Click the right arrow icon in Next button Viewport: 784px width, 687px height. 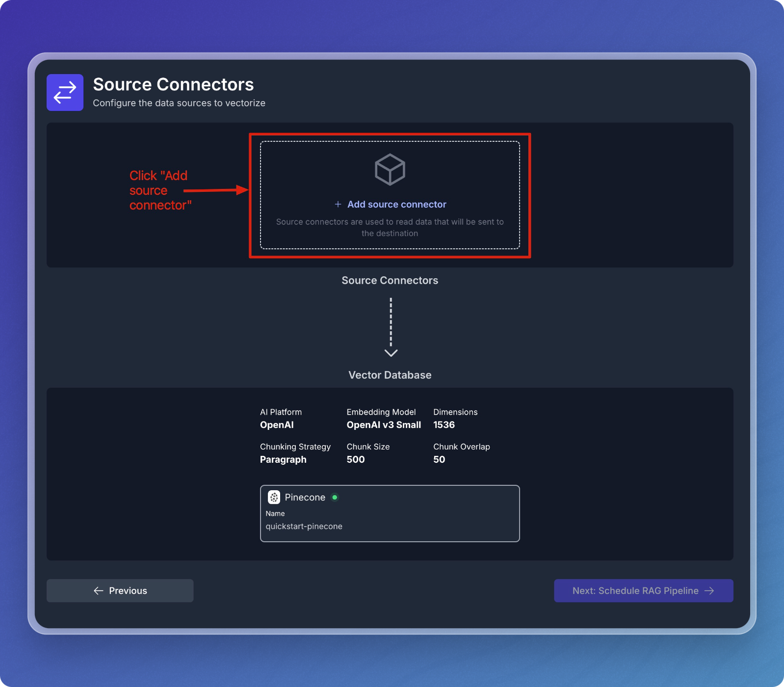(x=709, y=590)
